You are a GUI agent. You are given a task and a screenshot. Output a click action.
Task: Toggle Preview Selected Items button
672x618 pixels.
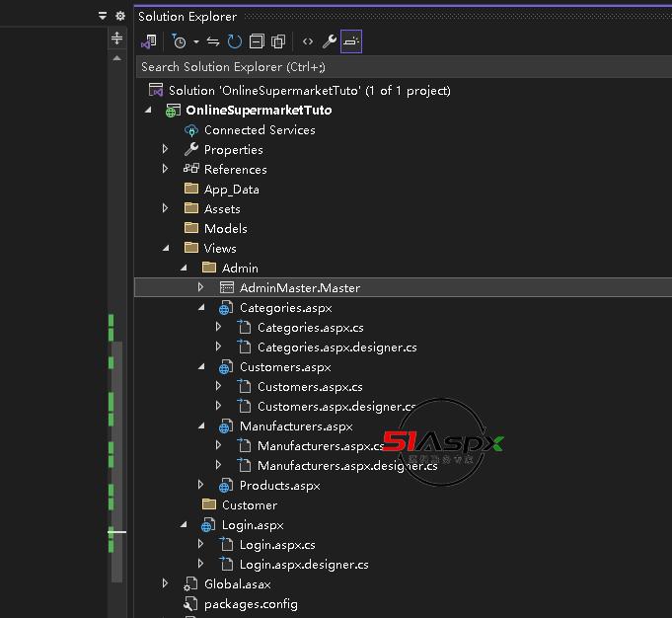point(351,41)
